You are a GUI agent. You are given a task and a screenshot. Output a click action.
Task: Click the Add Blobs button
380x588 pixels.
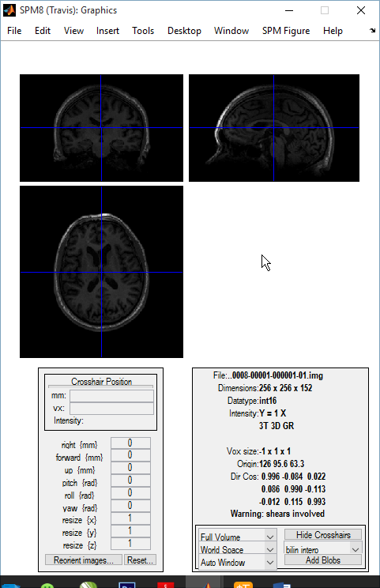point(323,560)
